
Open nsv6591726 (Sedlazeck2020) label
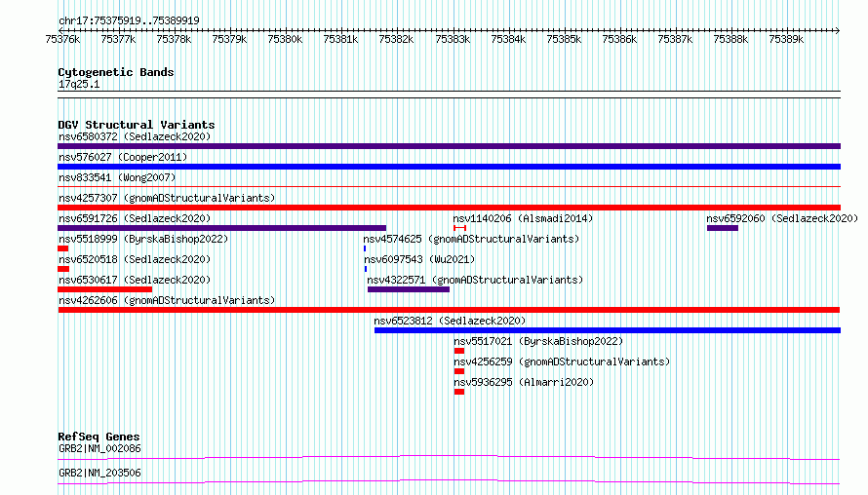135,218
